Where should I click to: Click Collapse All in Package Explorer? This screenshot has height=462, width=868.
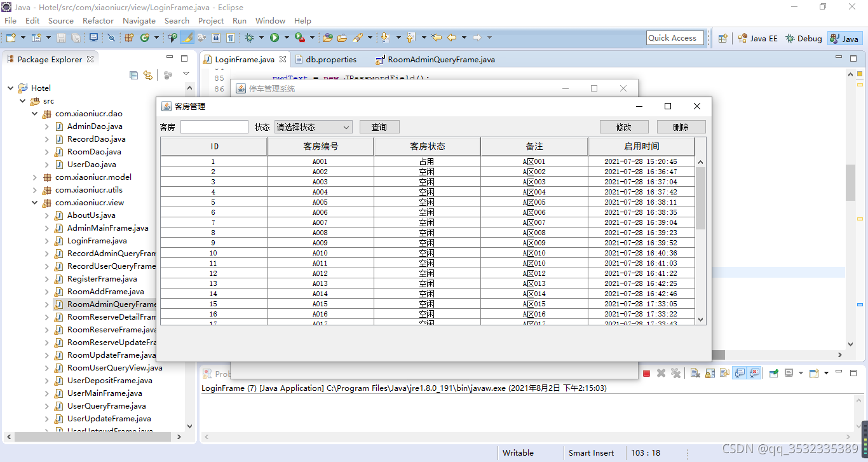[x=133, y=75]
